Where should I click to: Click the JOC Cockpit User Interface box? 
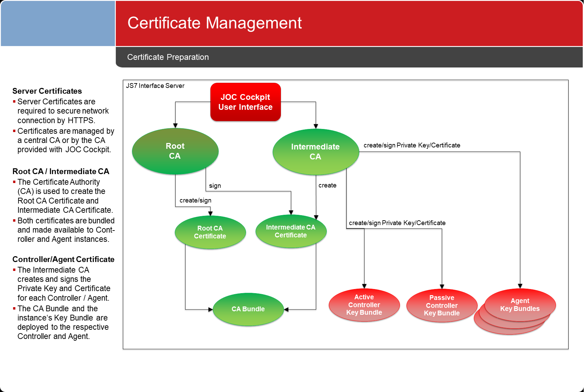246,102
